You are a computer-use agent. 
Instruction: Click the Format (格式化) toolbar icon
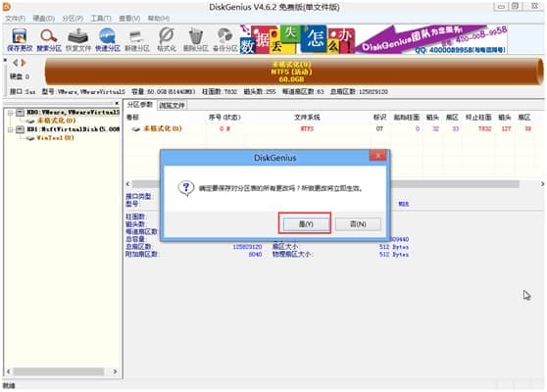tap(166, 40)
